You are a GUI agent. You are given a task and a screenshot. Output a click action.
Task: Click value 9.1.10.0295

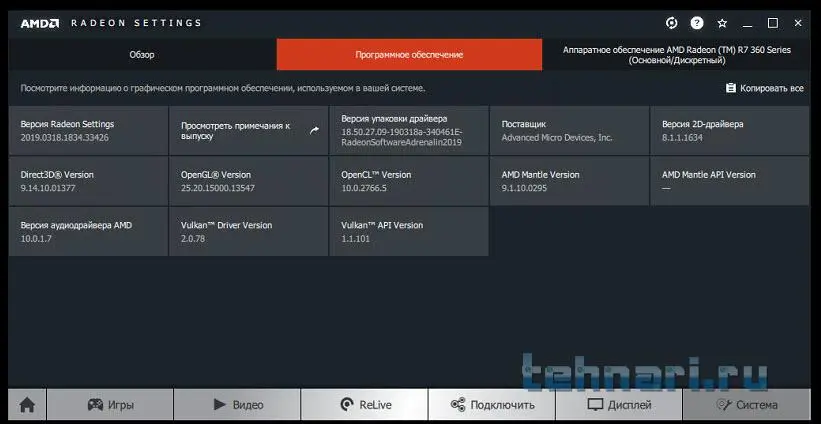524,188
